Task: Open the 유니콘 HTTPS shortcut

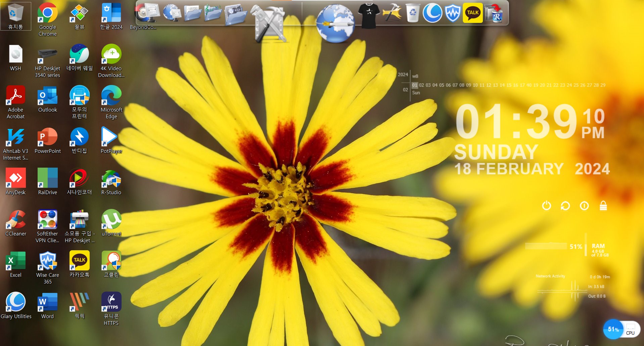Action: coord(111,309)
